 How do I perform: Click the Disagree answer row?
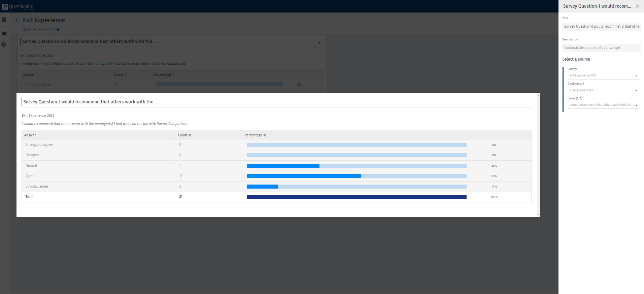click(x=276, y=155)
